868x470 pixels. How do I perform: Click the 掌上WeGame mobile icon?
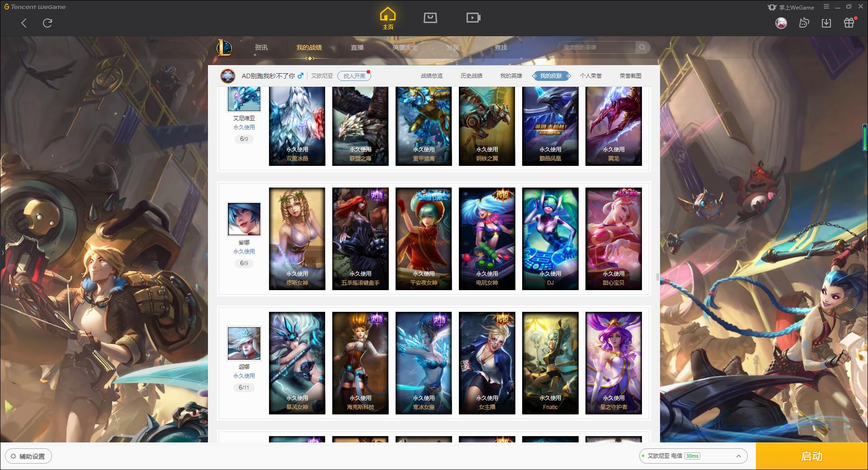tap(772, 7)
